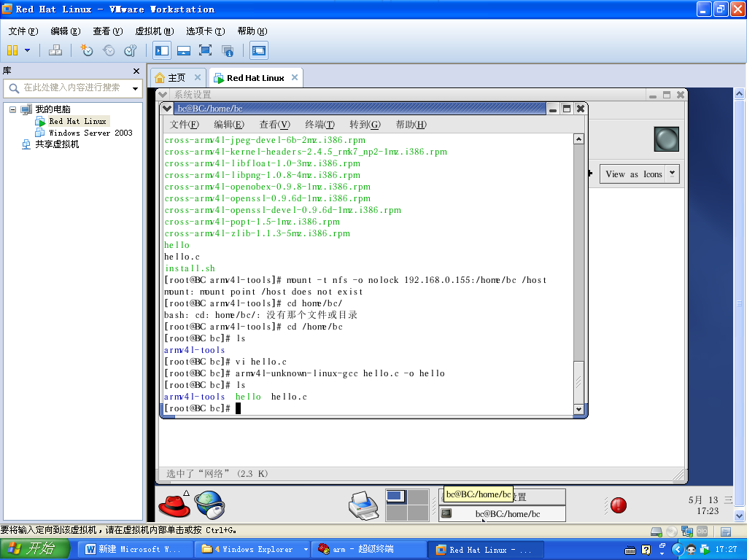The width and height of the screenshot is (747, 560).
Task: Click the library search input field
Action: click(x=71, y=88)
